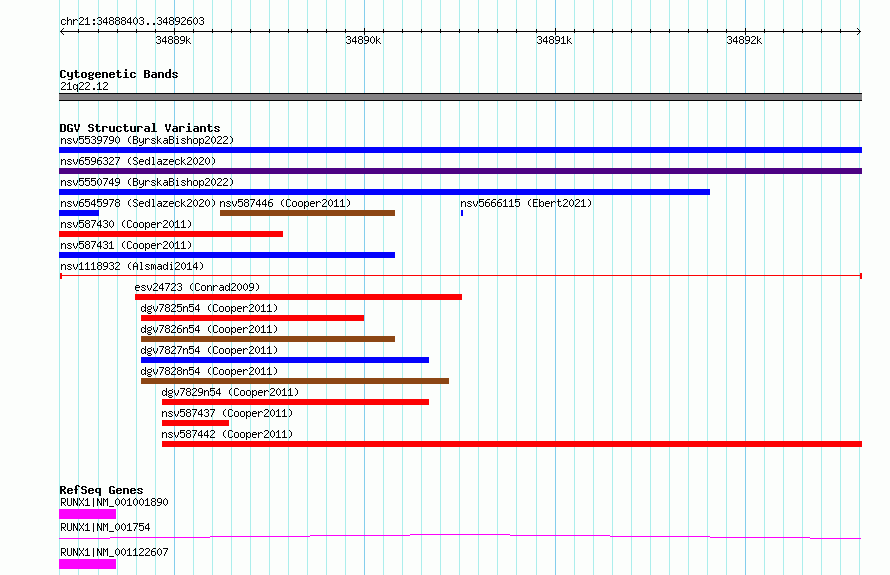Click the right arrowhead of the ruler

[x=859, y=32]
